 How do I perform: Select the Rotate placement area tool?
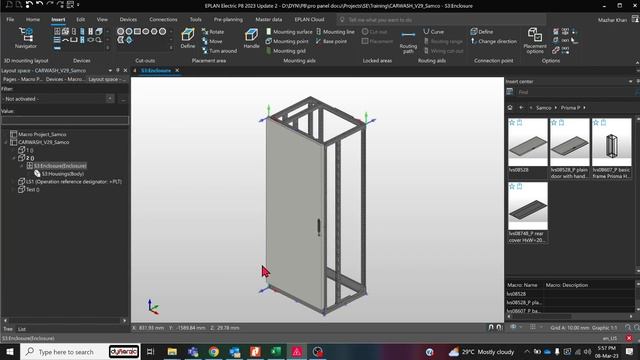[x=213, y=31]
